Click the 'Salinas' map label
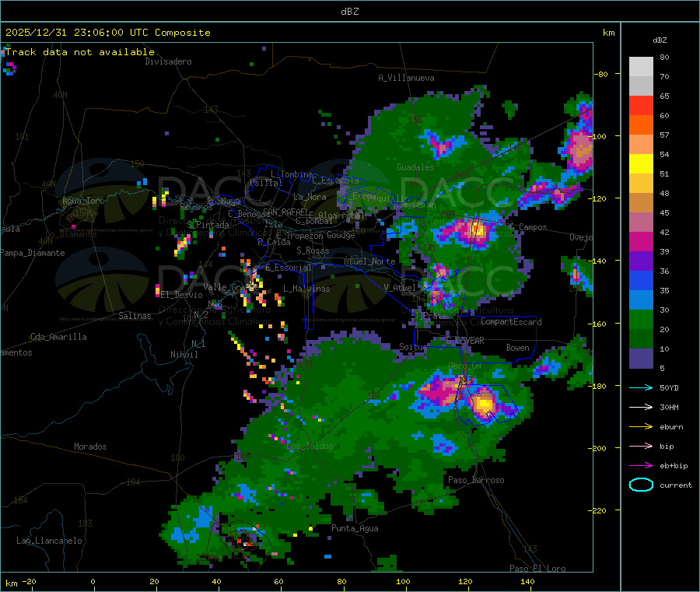This screenshot has height=592, width=700. 135,316
